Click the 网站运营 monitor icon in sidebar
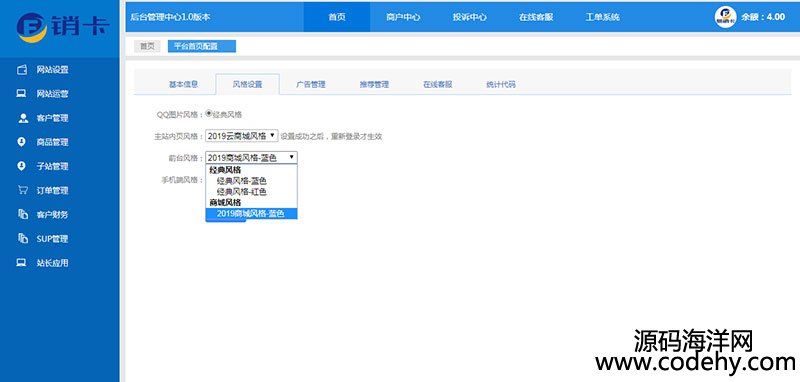 pyautogui.click(x=22, y=94)
